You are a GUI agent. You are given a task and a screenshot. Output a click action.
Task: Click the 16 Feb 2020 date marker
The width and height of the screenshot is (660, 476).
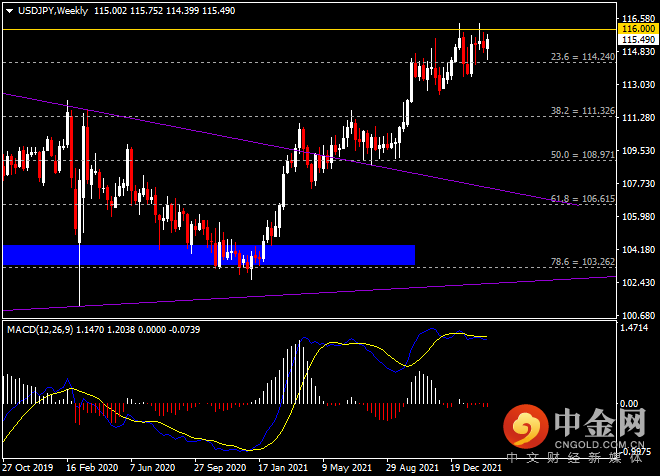pyautogui.click(x=92, y=468)
